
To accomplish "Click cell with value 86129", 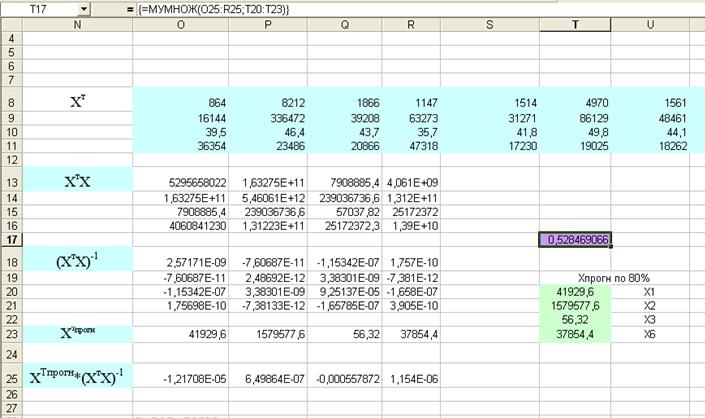I will click(575, 118).
